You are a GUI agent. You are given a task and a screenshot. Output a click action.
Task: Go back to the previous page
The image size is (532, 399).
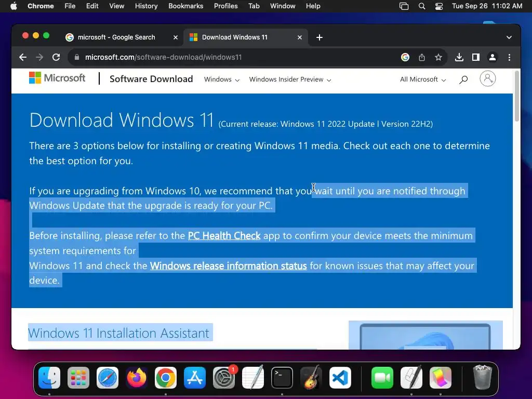tap(23, 57)
